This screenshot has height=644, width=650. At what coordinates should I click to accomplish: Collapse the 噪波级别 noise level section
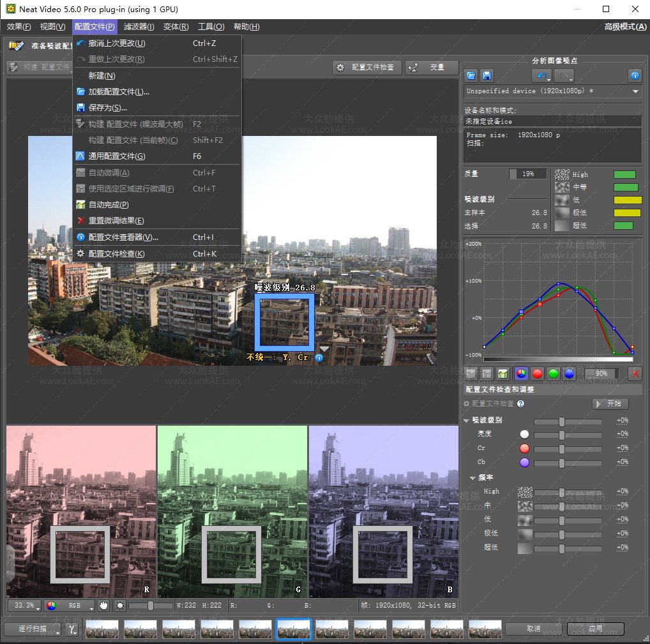tap(466, 421)
